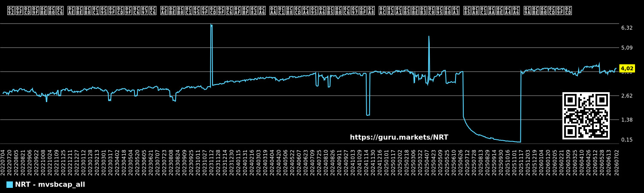644x193 pixels.
Task: Click the chart title text at top
Action: pos(290,10)
